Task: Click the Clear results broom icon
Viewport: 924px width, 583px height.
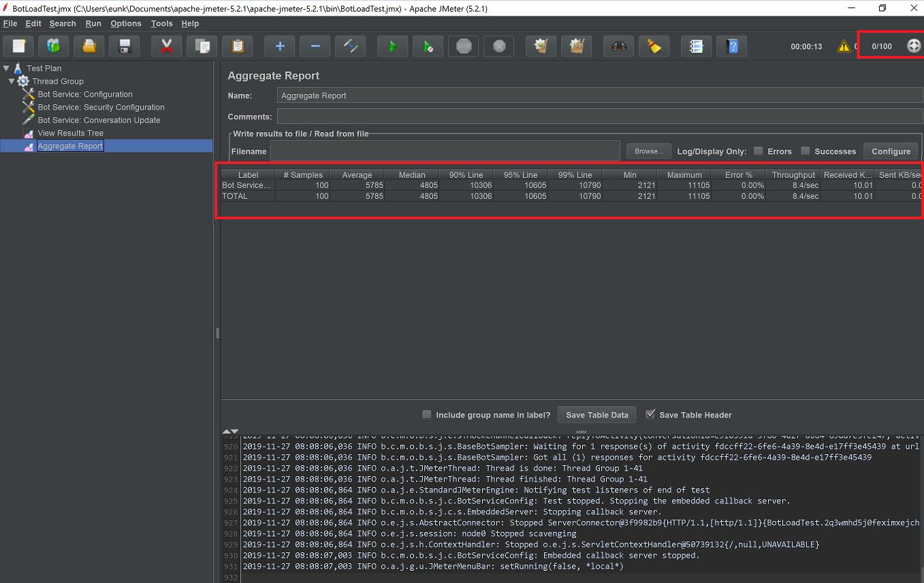Action: (x=541, y=46)
